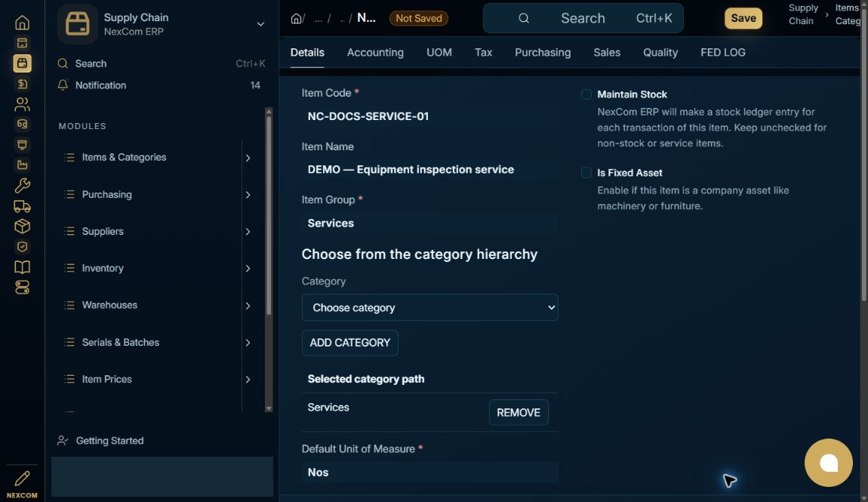The image size is (868, 502).
Task: Open the dollar accounting icon in rail
Action: click(22, 84)
